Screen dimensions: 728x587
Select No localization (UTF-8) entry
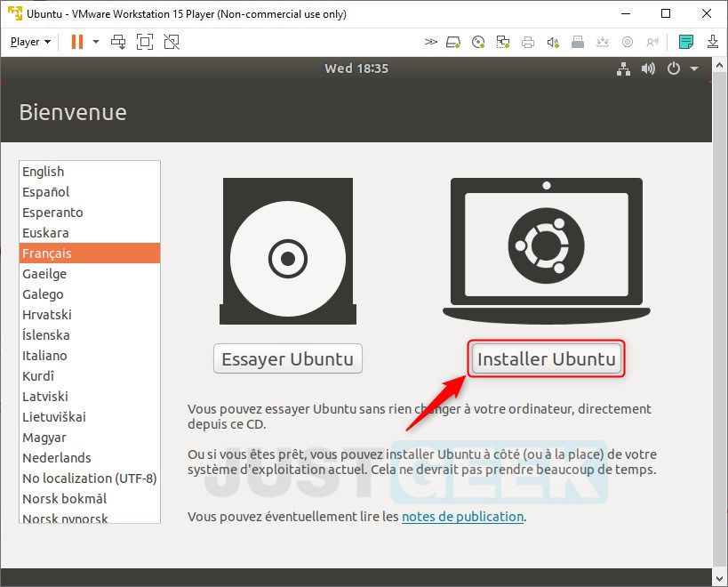click(x=90, y=478)
